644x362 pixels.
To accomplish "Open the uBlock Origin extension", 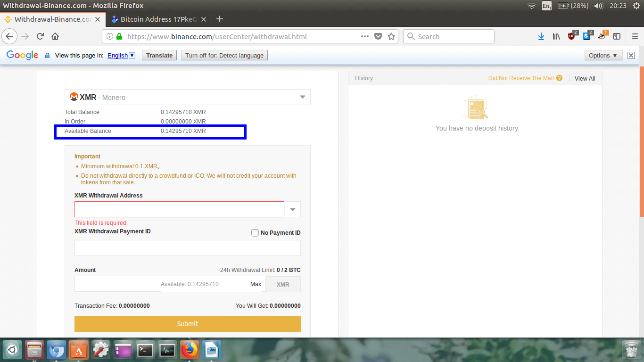I will pos(572,36).
